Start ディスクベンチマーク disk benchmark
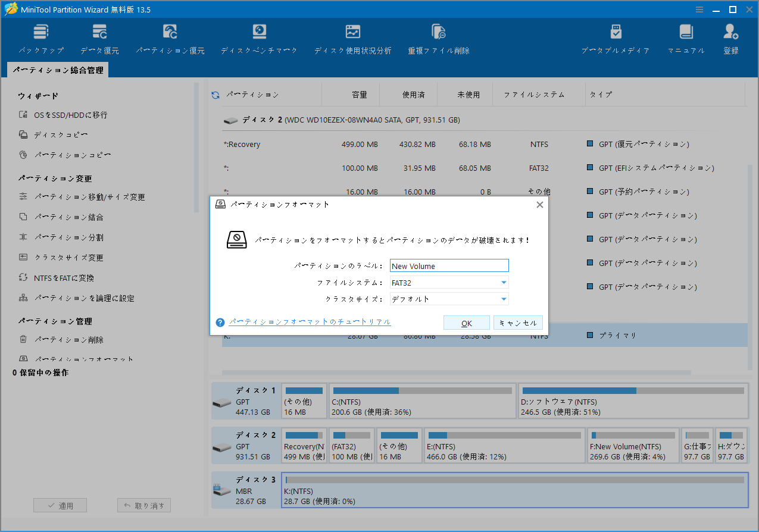The height and width of the screenshot is (532, 759). 258,37
